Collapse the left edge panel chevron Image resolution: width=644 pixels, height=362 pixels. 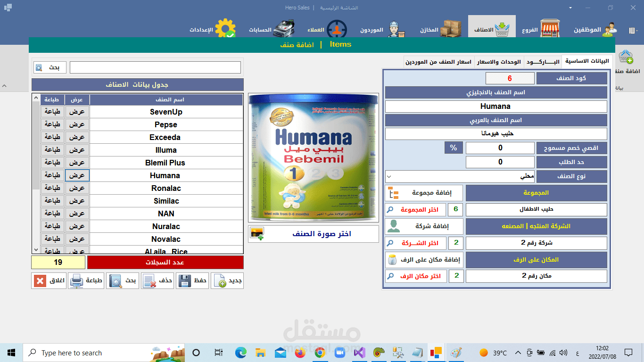pos(4,85)
